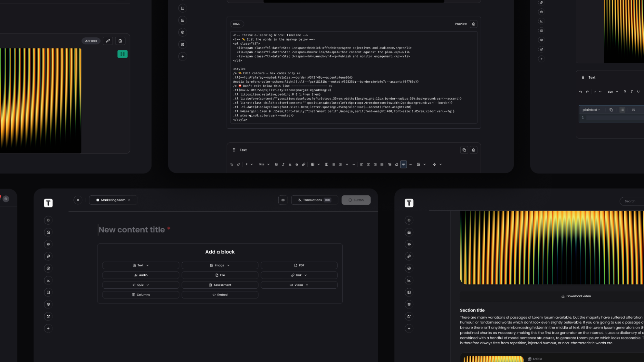The width and height of the screenshot is (644, 362).
Task: Add an Assessment block
Action: coord(220,285)
